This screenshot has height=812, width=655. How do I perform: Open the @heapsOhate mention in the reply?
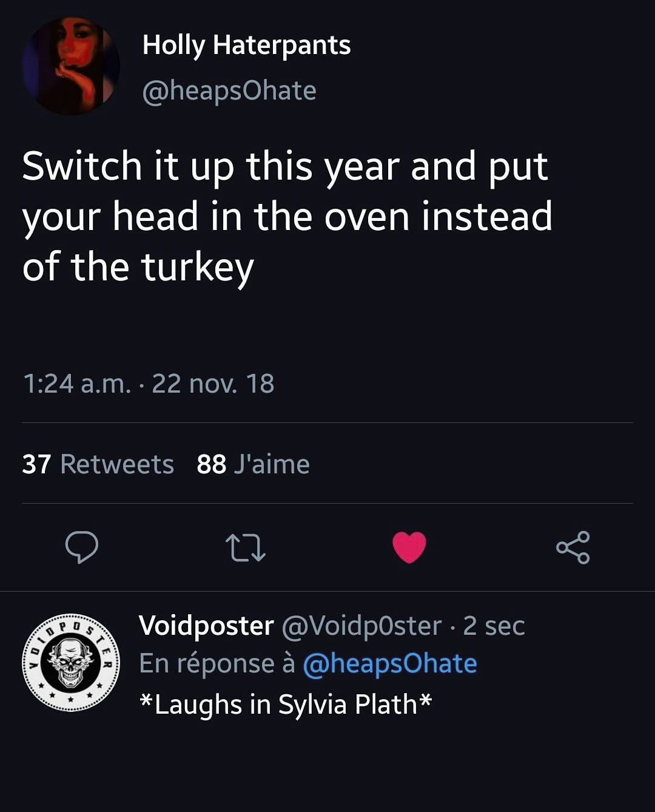coord(389,662)
